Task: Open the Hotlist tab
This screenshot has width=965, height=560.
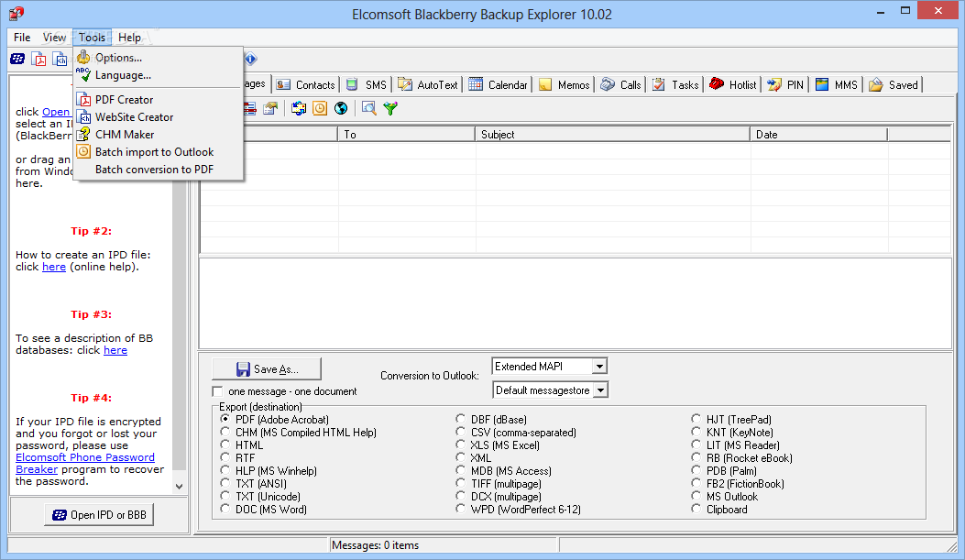Action: [x=733, y=85]
